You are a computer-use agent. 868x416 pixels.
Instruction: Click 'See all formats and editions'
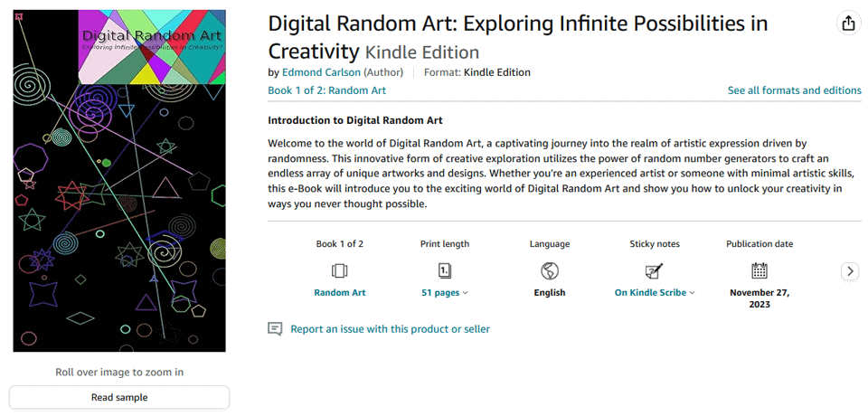click(794, 90)
